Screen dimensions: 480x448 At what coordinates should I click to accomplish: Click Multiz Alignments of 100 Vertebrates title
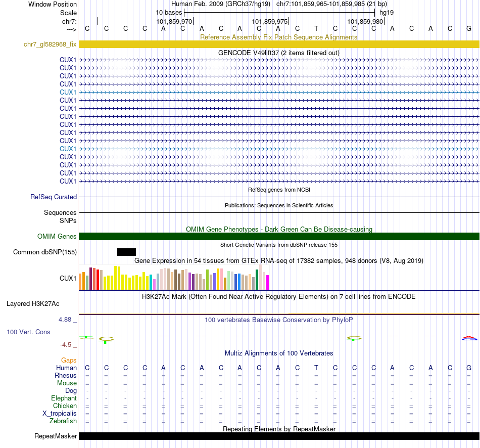point(279,353)
